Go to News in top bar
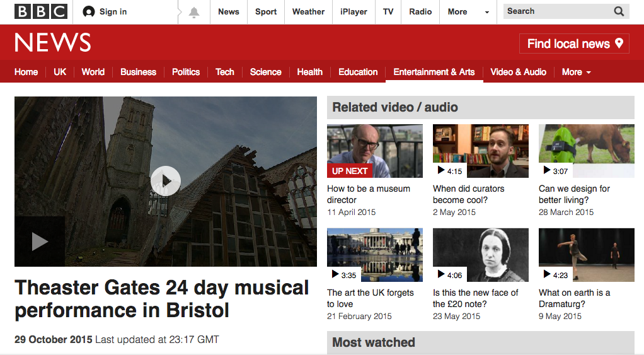Image resolution: width=644 pixels, height=355 pixels. [228, 12]
